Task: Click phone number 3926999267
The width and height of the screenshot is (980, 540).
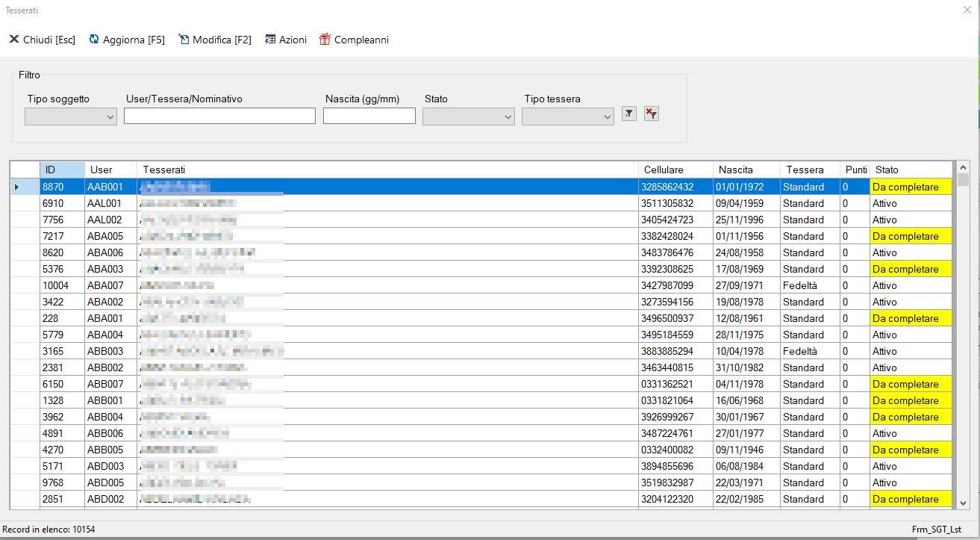Action: click(x=676, y=417)
